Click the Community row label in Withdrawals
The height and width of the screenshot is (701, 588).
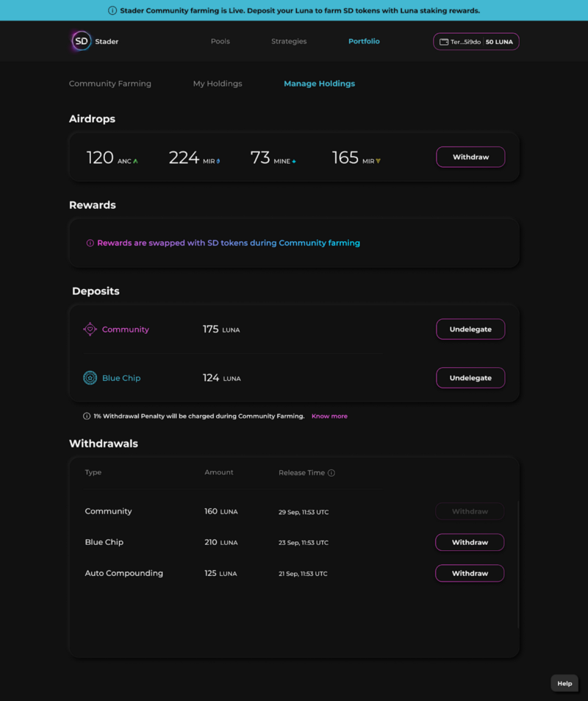pyautogui.click(x=108, y=511)
